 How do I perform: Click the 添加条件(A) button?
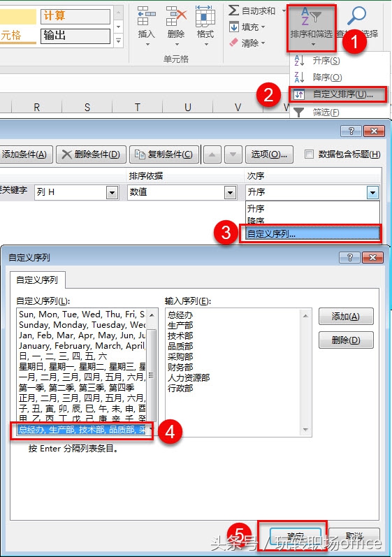[26, 154]
